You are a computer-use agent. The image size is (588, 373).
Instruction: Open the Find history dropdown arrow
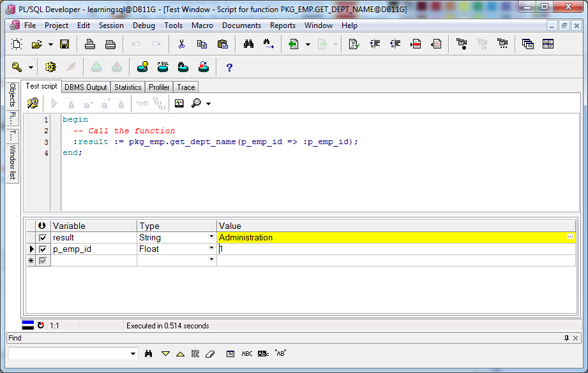(x=133, y=354)
